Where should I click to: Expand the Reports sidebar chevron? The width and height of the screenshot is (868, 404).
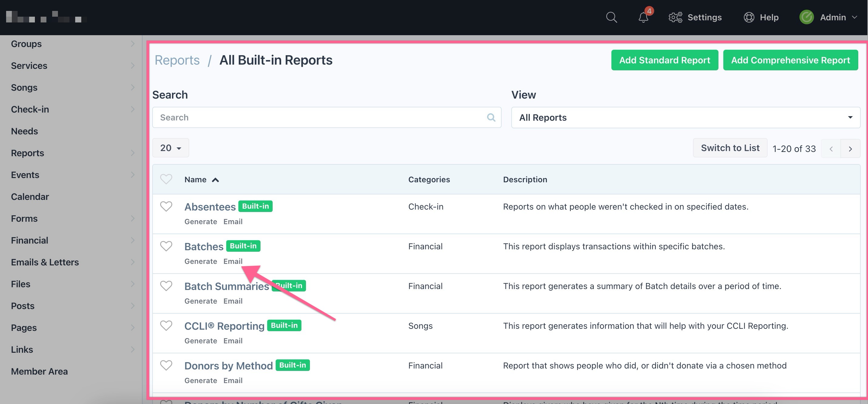[133, 153]
